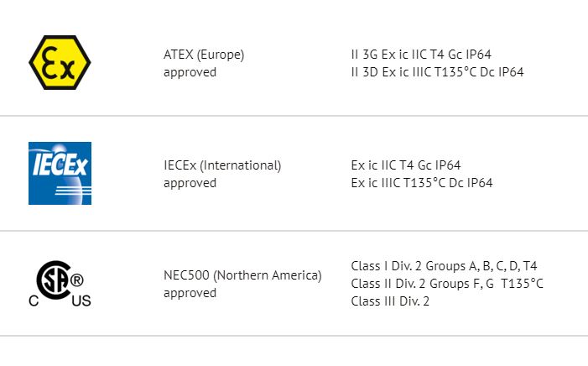Viewport: 588px width, 366px height.
Task: Select the 'NEC500 (Northern America)' label
Action: [x=242, y=275]
